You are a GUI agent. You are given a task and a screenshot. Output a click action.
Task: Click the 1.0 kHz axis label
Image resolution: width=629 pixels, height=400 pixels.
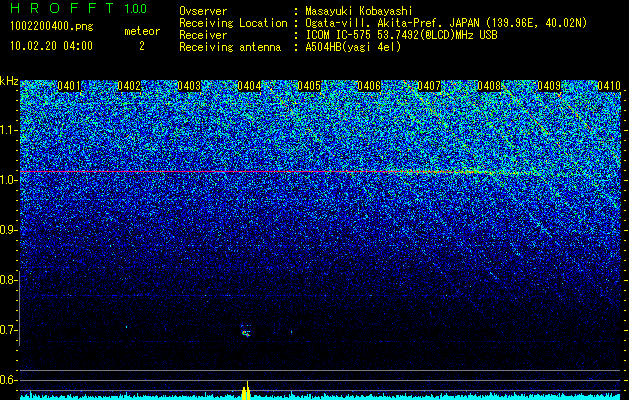pos(8,180)
